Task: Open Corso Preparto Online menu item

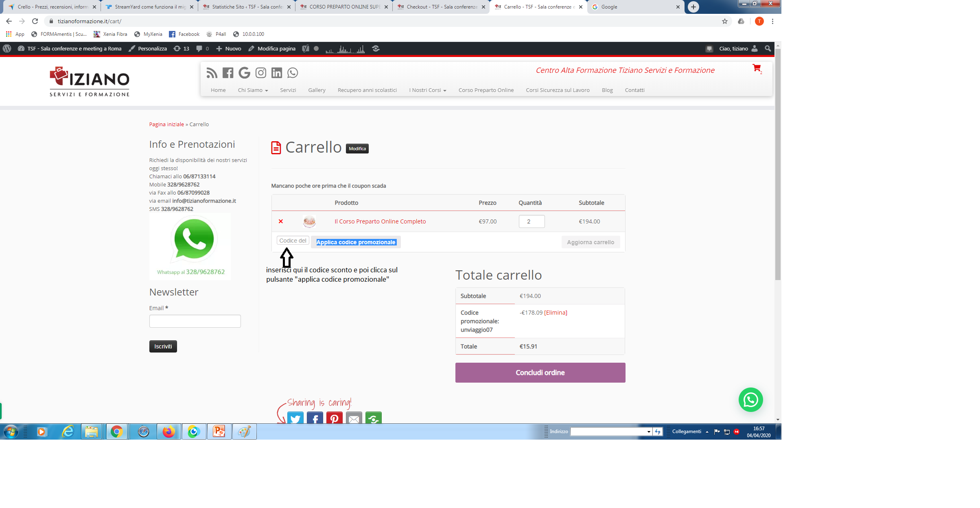Action: [486, 90]
